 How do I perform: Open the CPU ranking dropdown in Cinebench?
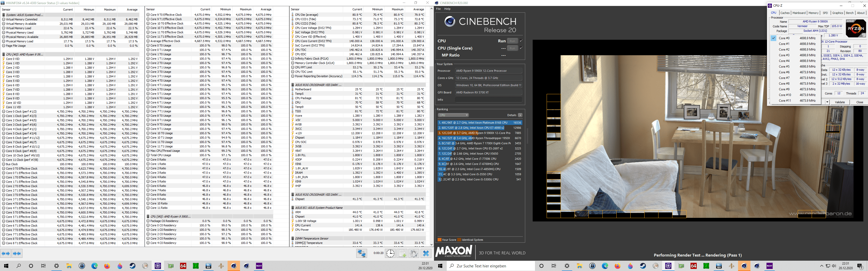(x=453, y=115)
